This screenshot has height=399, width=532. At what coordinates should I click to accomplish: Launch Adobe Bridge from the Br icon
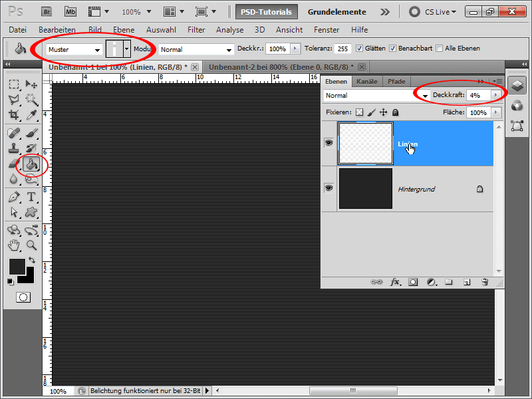click(x=47, y=12)
